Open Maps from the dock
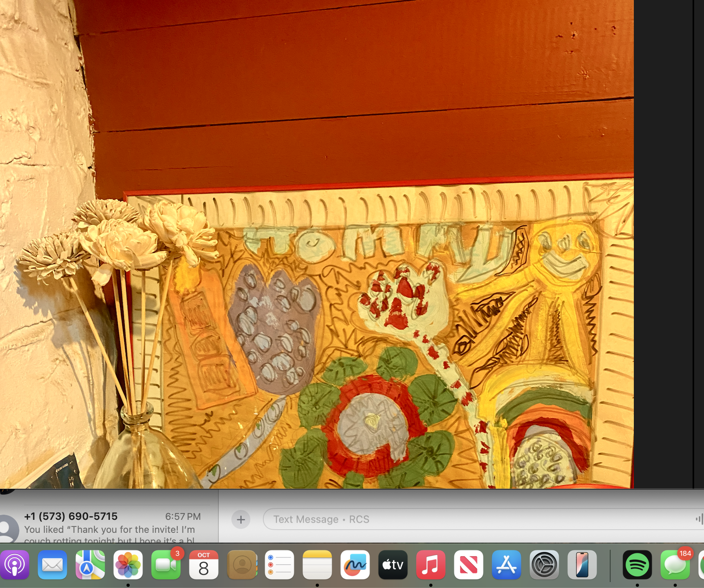 point(90,565)
